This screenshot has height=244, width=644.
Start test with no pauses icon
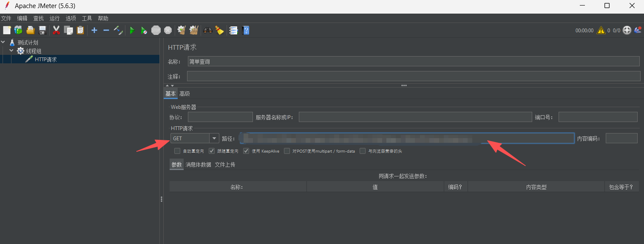(x=144, y=30)
